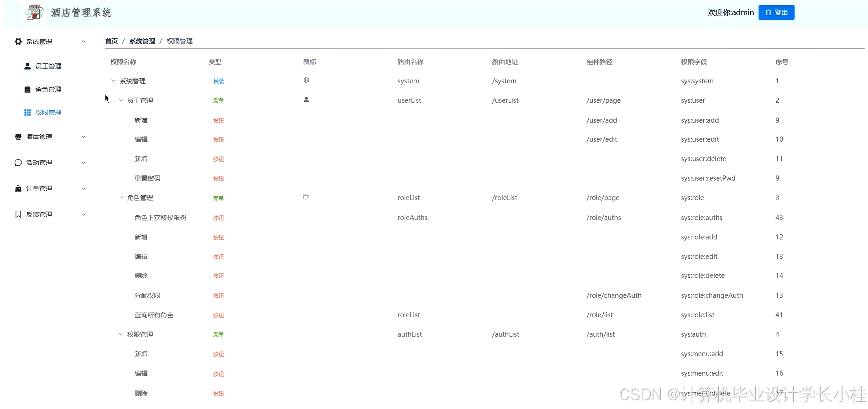Click the /roleList route address cell
Image resolution: width=868 pixels, height=409 pixels.
pos(505,198)
